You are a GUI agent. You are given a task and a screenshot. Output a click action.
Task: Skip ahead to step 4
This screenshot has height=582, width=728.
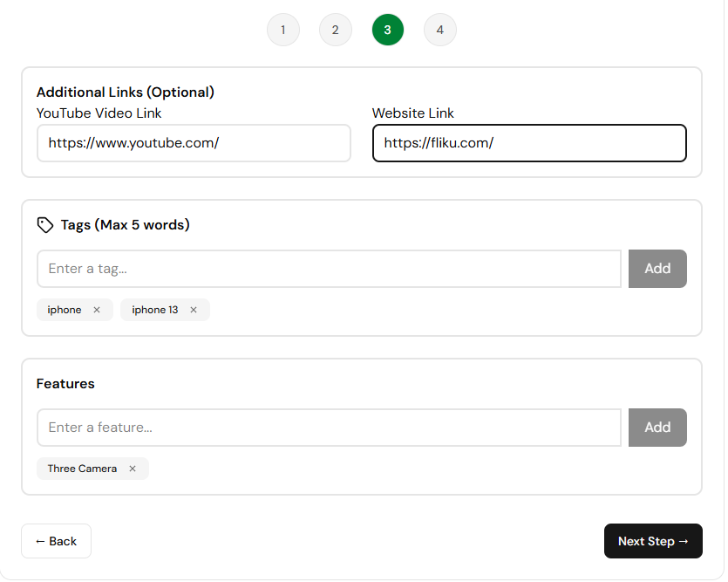pyautogui.click(x=439, y=30)
